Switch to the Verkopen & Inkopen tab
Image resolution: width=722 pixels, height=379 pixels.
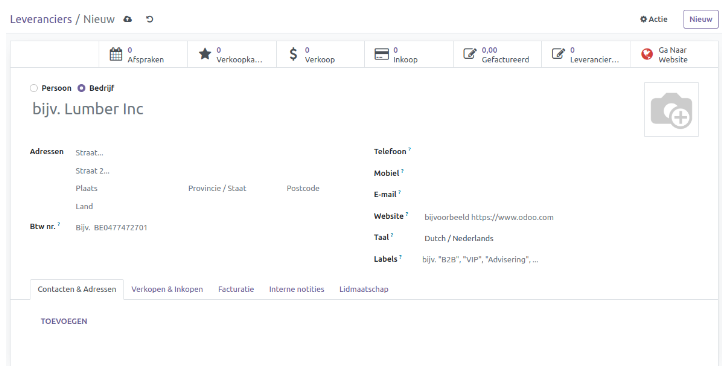coord(167,289)
